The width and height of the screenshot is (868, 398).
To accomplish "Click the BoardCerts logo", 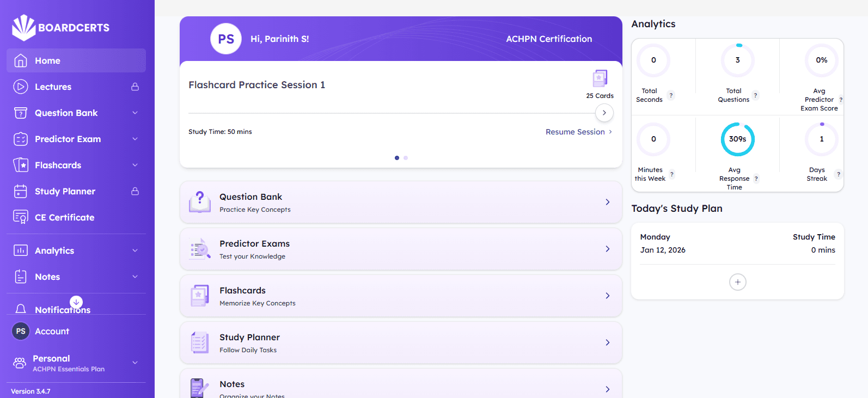I will pyautogui.click(x=60, y=28).
